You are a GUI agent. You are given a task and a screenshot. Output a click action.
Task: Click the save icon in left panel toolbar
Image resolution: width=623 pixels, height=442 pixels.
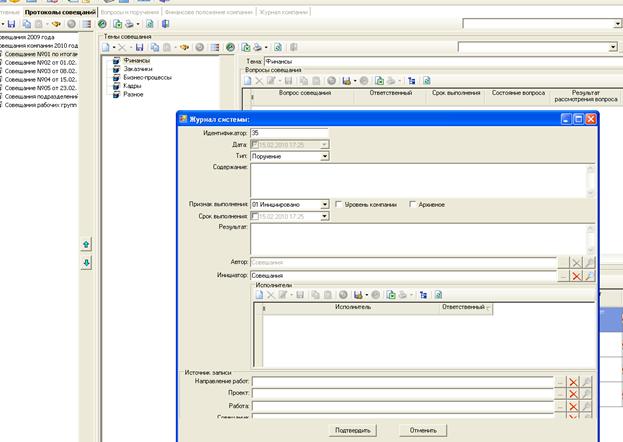[x=11, y=22]
